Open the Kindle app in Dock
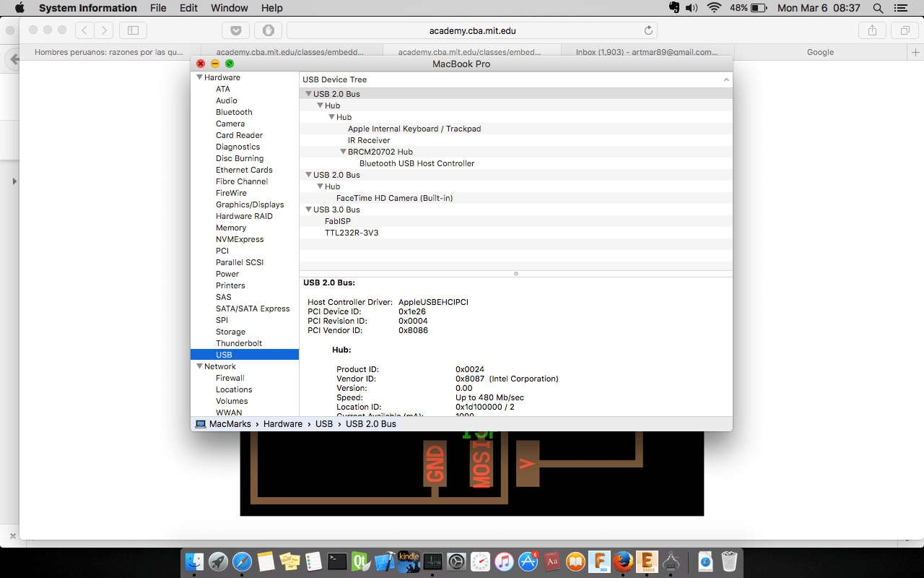 point(409,562)
